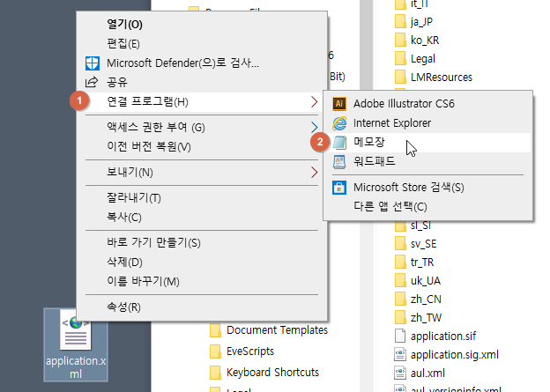Click the Microsoft Defender shield icon
The image size is (550, 392).
[93, 63]
